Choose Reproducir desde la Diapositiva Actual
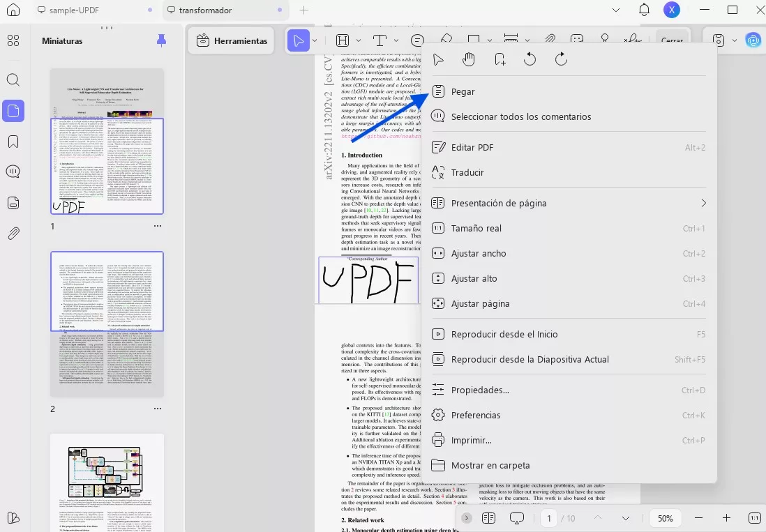Viewport: 766px width, 532px height. click(569, 360)
